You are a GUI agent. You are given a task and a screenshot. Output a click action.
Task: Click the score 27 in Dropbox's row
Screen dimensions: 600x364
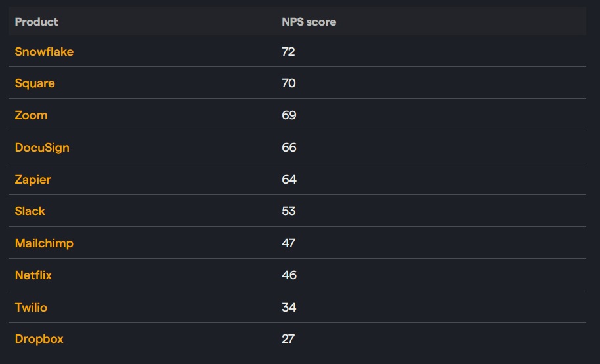288,339
